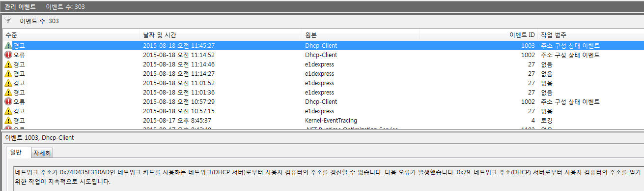The width and height of the screenshot is (644, 191).
Task: Click warning icon of e1dexpress 11:01:52 event
Action: pos(8,83)
